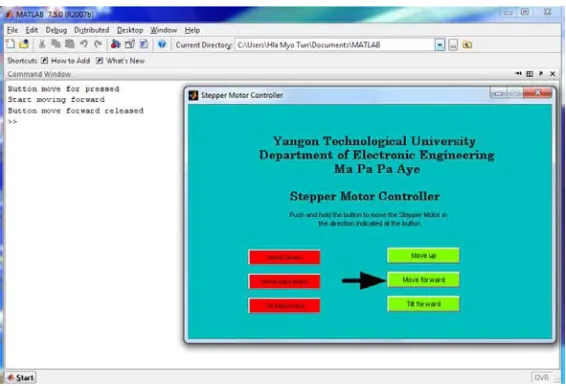This screenshot has width=566, height=386.
Task: Open the Distributed menu
Action: [91, 30]
